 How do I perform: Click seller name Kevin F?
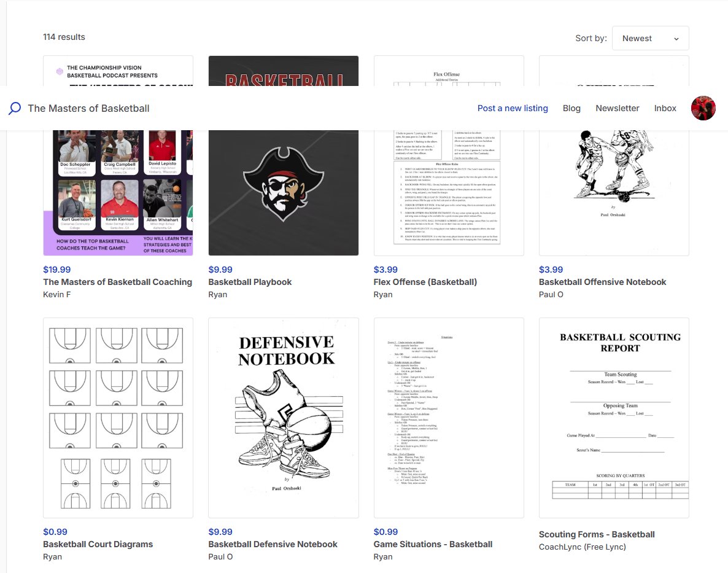56,294
